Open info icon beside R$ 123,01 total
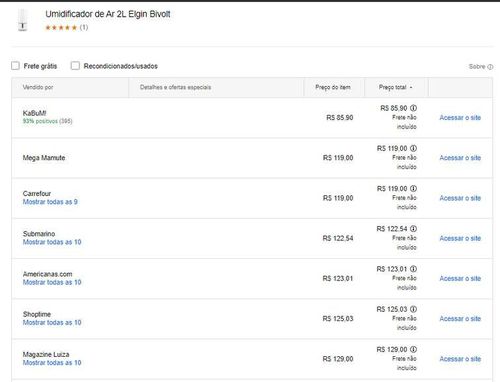The width and height of the screenshot is (500, 382). (413, 269)
